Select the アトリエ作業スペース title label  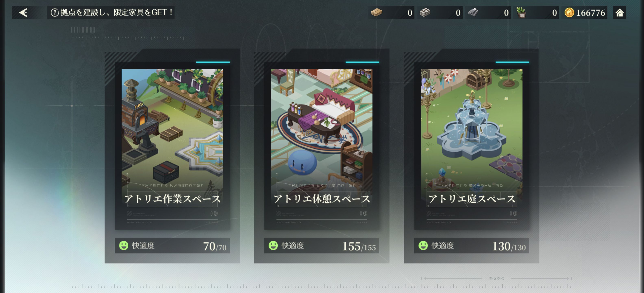point(172,199)
